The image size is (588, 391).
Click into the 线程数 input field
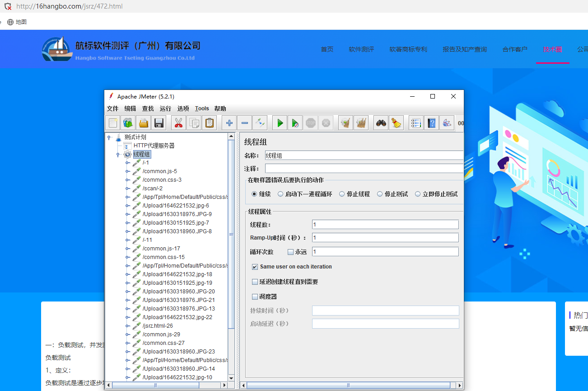[385, 225]
